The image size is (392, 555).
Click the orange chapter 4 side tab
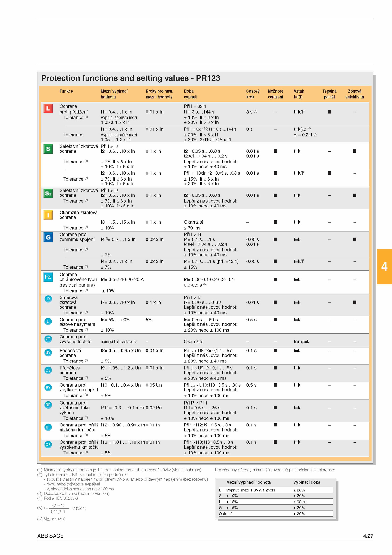[x=384, y=267]
